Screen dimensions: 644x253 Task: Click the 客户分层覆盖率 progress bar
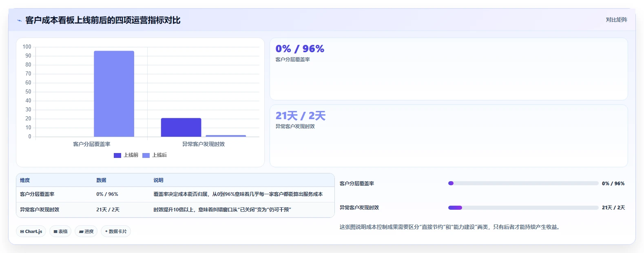[x=523, y=183]
